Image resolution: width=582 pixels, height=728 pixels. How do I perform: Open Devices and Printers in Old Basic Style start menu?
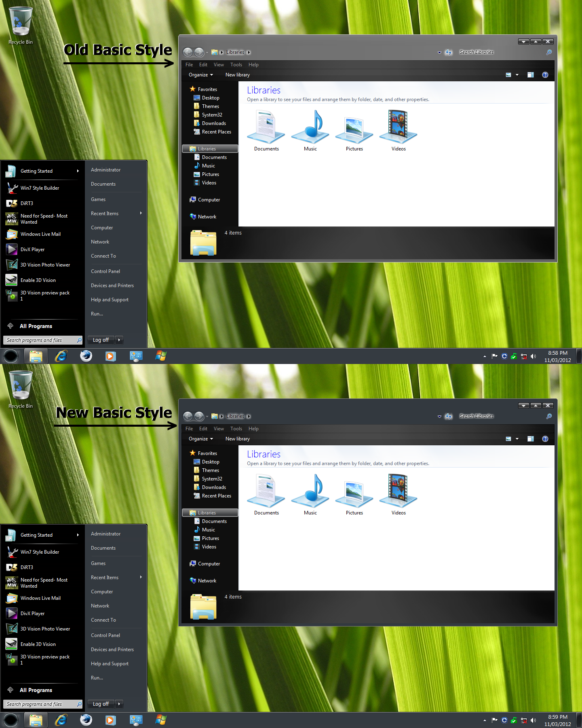click(x=112, y=286)
